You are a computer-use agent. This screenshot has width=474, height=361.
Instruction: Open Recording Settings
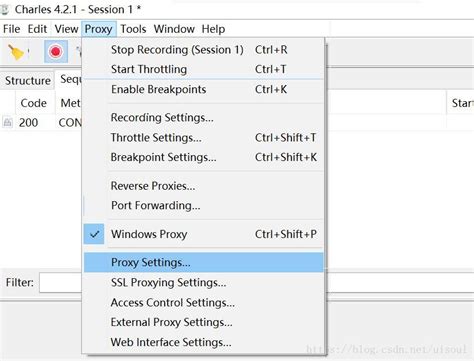coord(204,117)
